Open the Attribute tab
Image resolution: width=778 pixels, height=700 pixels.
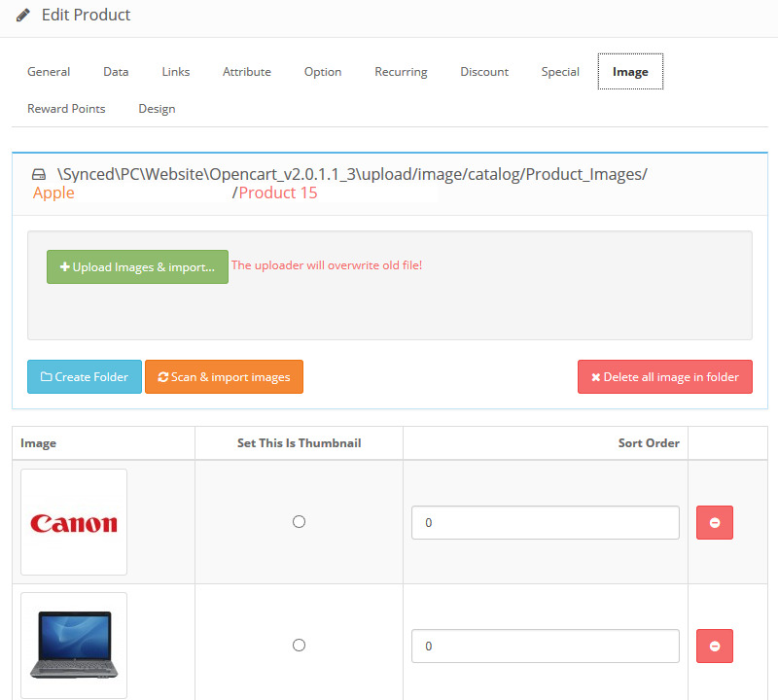[x=247, y=72]
